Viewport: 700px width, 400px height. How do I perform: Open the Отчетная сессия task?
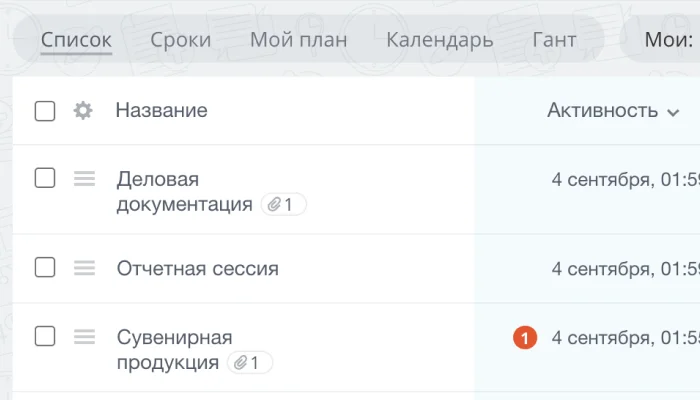(x=197, y=268)
